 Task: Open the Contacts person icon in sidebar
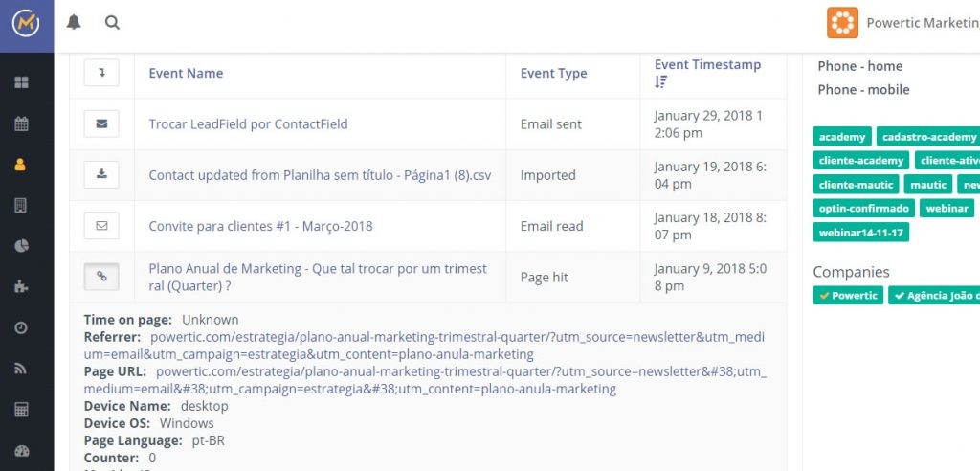(x=21, y=165)
